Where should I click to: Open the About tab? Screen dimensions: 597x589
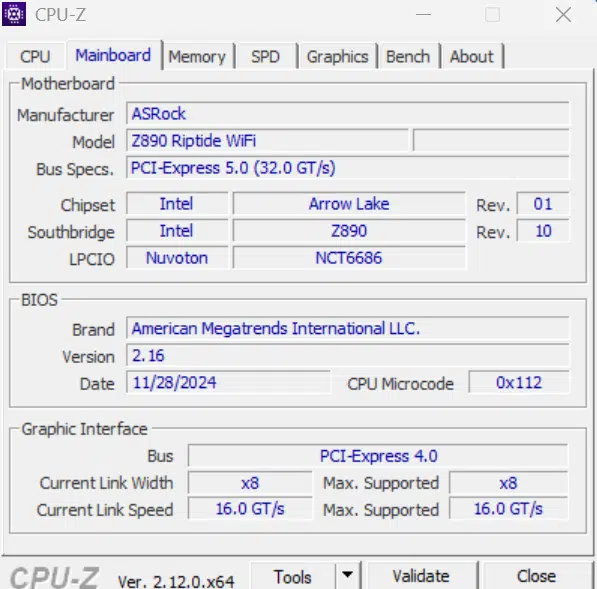point(471,57)
